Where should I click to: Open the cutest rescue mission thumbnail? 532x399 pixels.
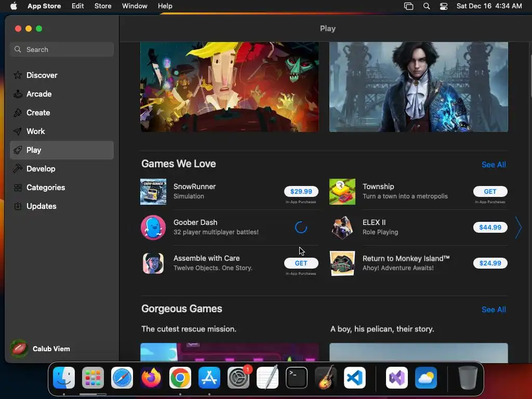(x=229, y=352)
